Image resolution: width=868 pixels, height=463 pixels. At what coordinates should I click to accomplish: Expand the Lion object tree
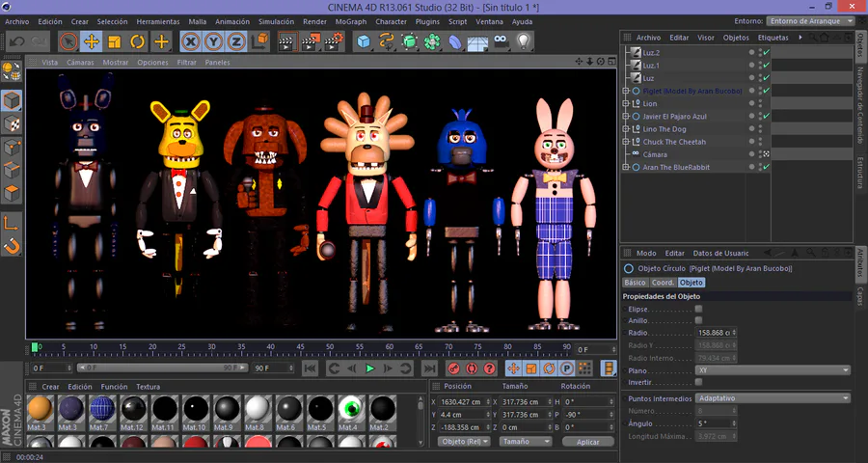point(626,103)
